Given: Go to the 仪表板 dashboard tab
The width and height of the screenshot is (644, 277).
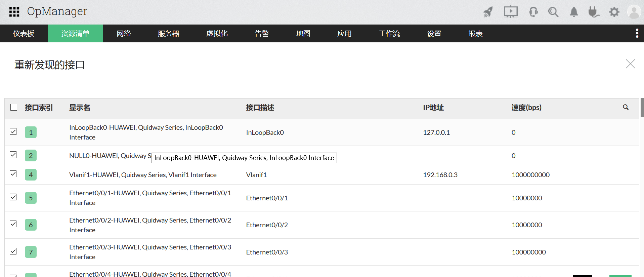Looking at the screenshot, I should [x=24, y=33].
